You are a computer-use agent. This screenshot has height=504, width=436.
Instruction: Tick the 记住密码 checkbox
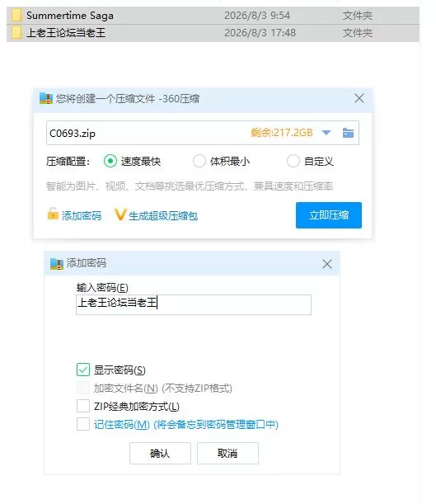click(x=83, y=424)
